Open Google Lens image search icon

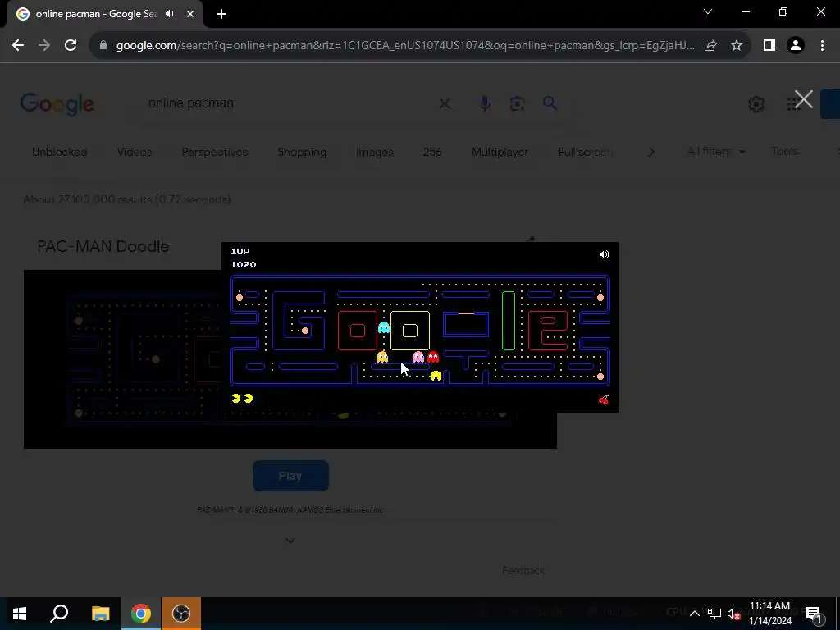point(517,103)
